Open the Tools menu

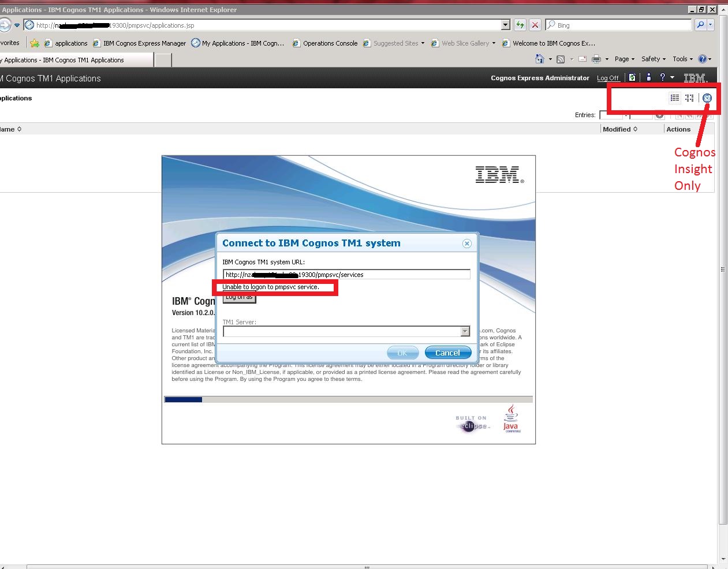pyautogui.click(x=683, y=59)
